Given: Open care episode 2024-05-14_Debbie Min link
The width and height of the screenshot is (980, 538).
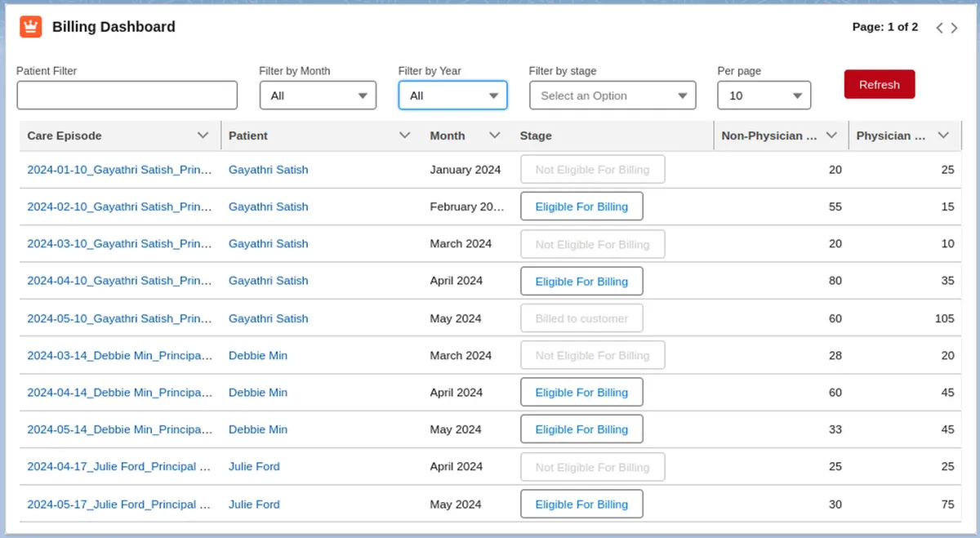Looking at the screenshot, I should pos(119,429).
